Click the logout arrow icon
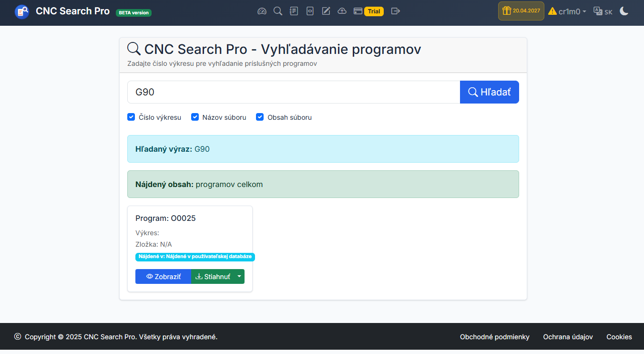This screenshot has width=644, height=354. [395, 11]
